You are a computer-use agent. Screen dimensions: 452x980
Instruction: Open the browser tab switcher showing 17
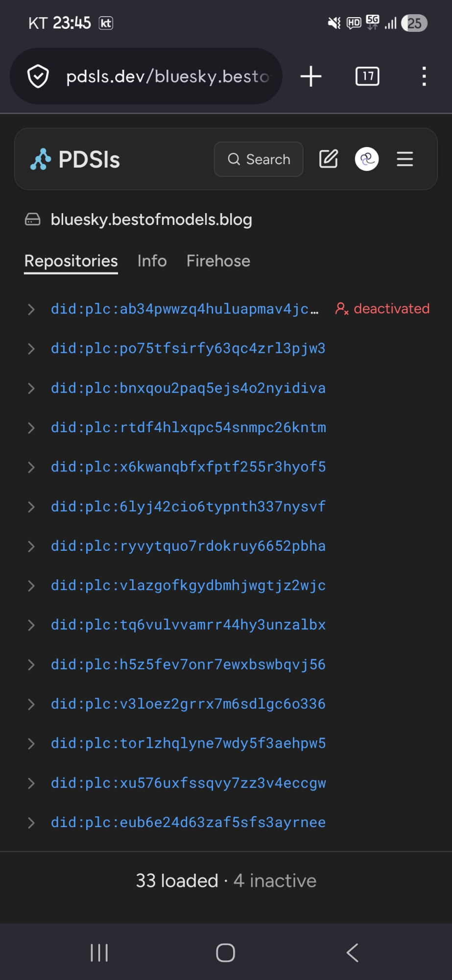[367, 76]
